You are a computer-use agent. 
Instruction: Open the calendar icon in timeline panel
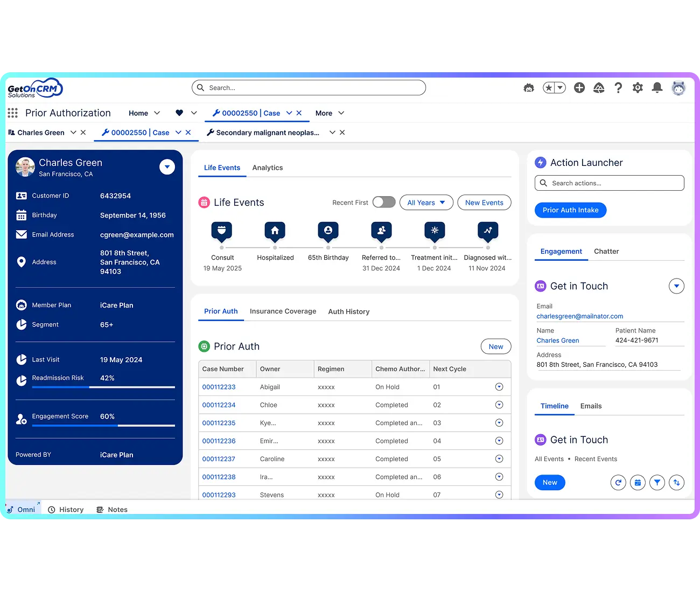coord(638,483)
